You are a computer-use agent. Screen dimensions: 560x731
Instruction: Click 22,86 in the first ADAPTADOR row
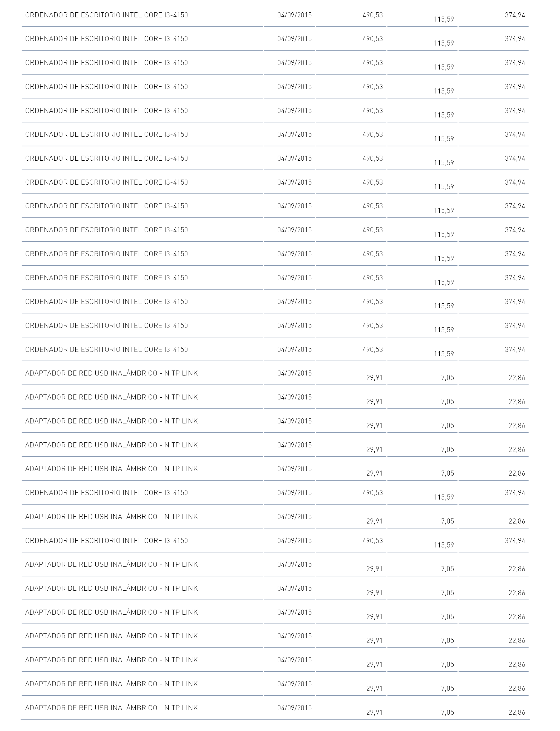(517, 378)
